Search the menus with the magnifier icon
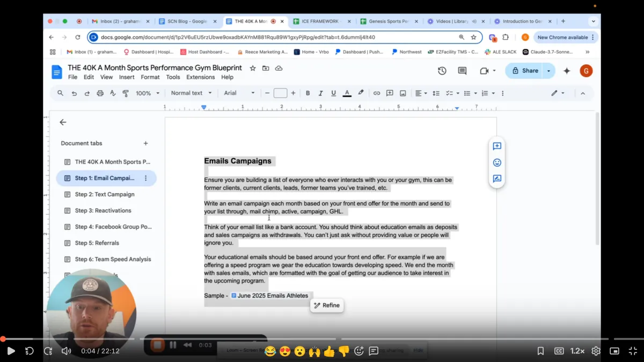Viewport: 644px width, 362px height. 61,93
